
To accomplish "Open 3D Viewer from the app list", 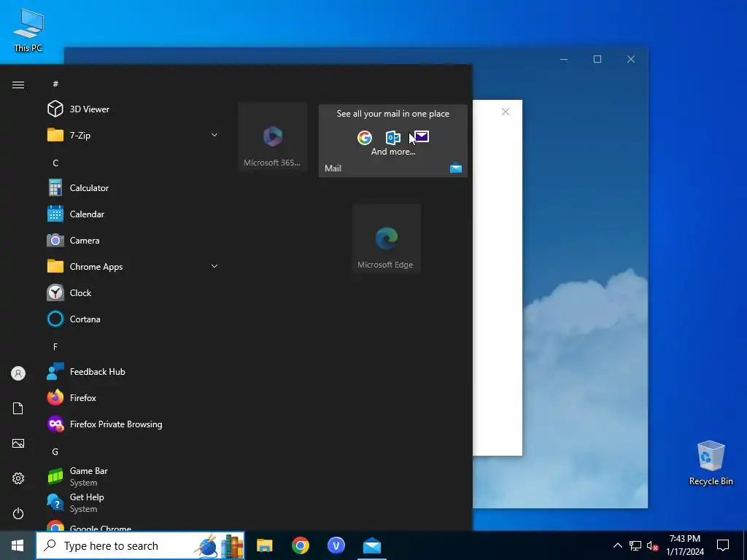I will coord(133,109).
